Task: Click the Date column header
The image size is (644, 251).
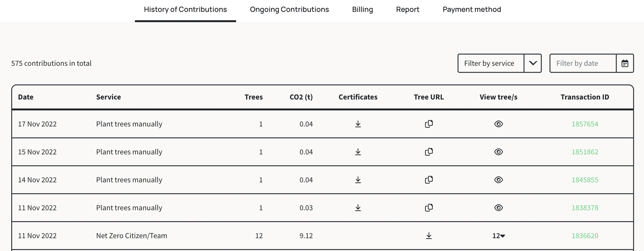Action: [x=26, y=97]
